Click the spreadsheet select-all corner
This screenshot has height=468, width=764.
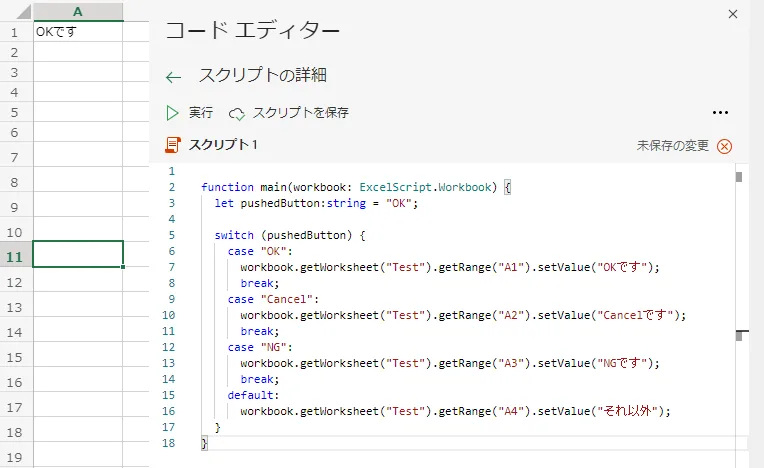pyautogui.click(x=15, y=11)
